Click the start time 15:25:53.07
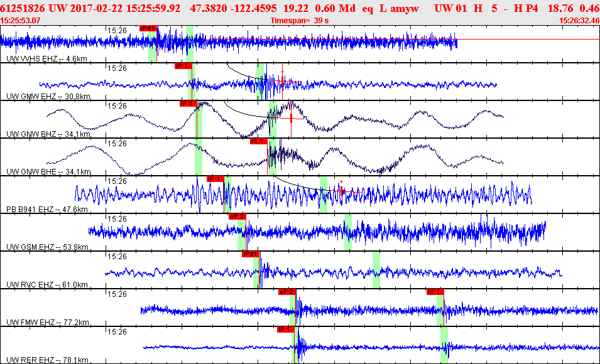 [20, 21]
